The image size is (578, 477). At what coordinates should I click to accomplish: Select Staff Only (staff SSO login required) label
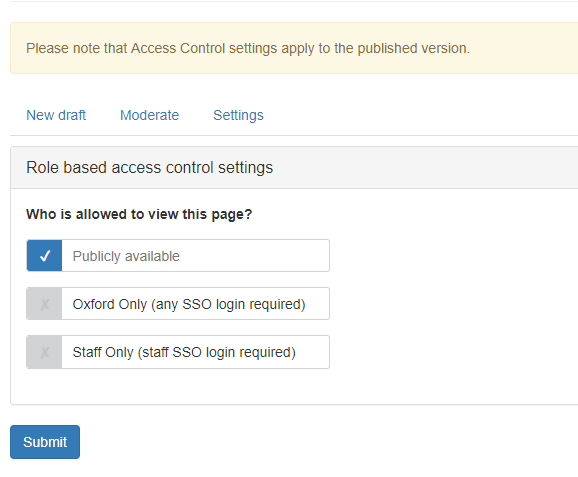tap(184, 352)
